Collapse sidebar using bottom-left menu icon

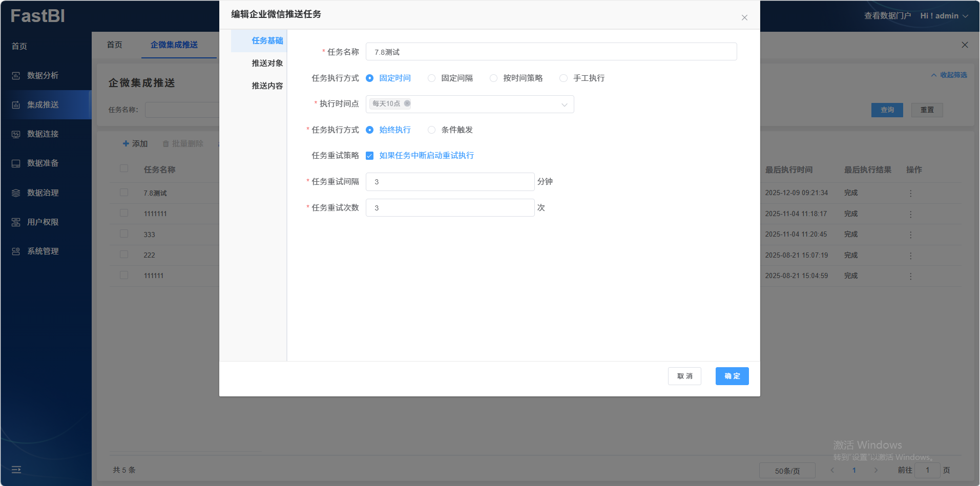click(x=16, y=470)
